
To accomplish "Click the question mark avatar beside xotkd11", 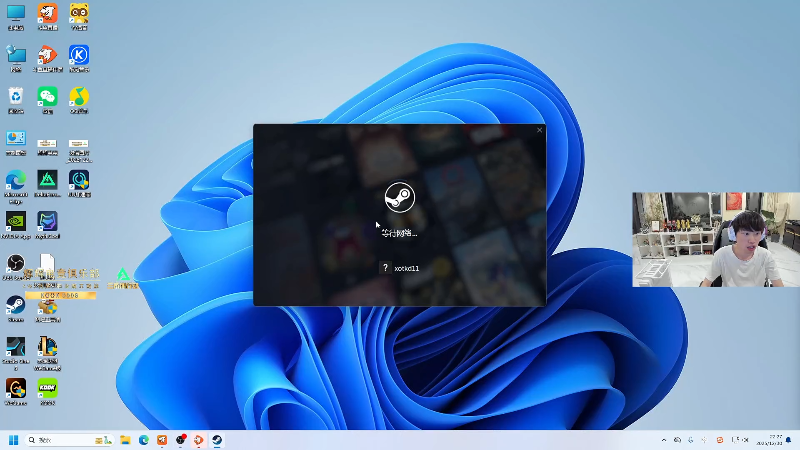I will point(385,268).
